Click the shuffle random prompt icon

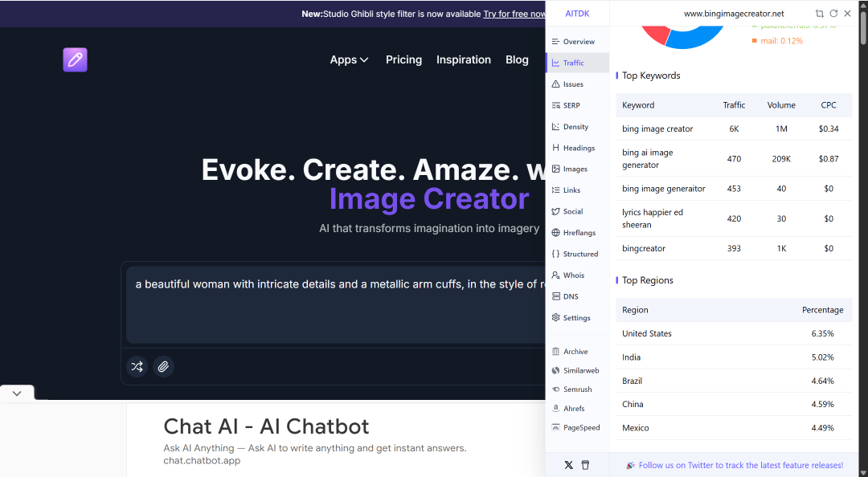coord(137,366)
